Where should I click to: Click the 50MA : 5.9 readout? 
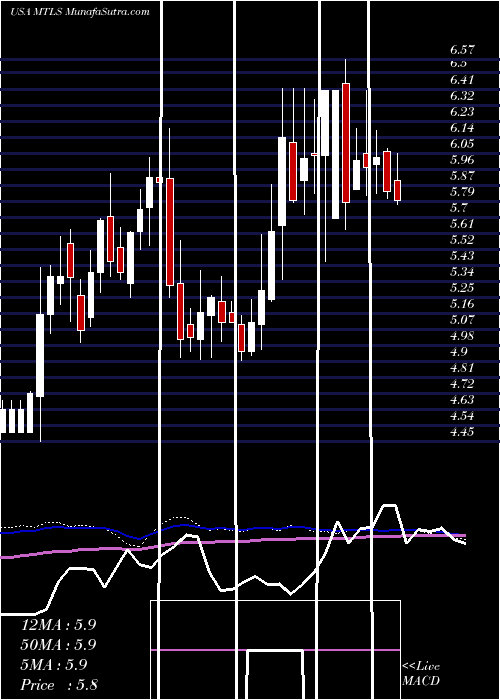tap(59, 645)
